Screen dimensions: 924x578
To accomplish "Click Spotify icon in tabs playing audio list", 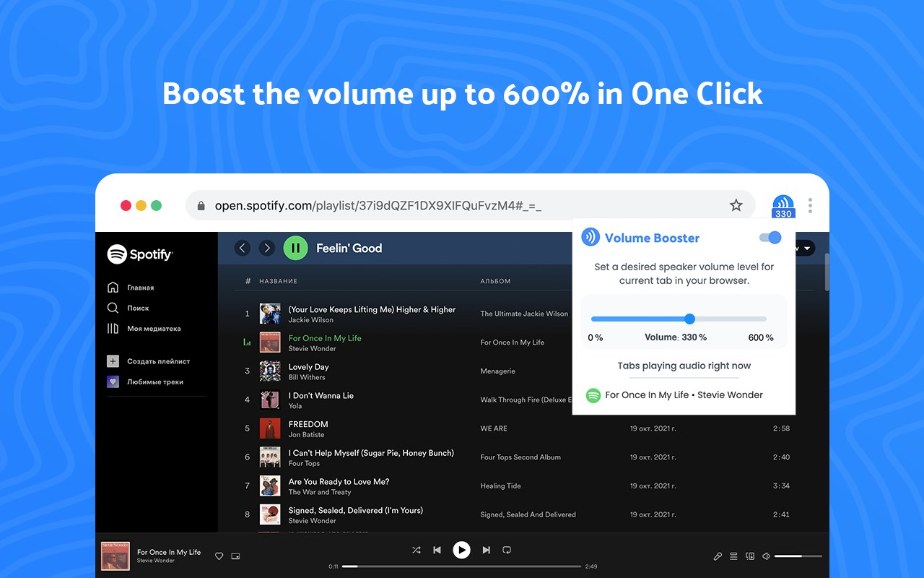I will tap(593, 395).
